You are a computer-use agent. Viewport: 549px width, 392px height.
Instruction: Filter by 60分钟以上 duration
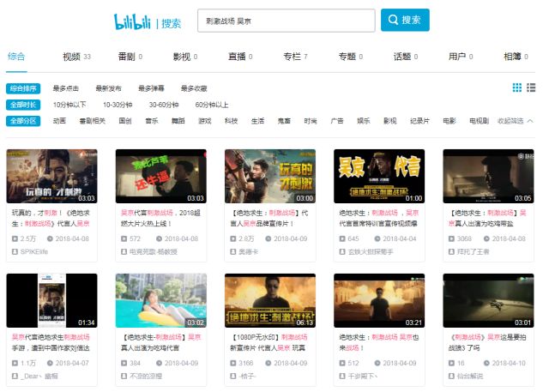pyautogui.click(x=212, y=105)
